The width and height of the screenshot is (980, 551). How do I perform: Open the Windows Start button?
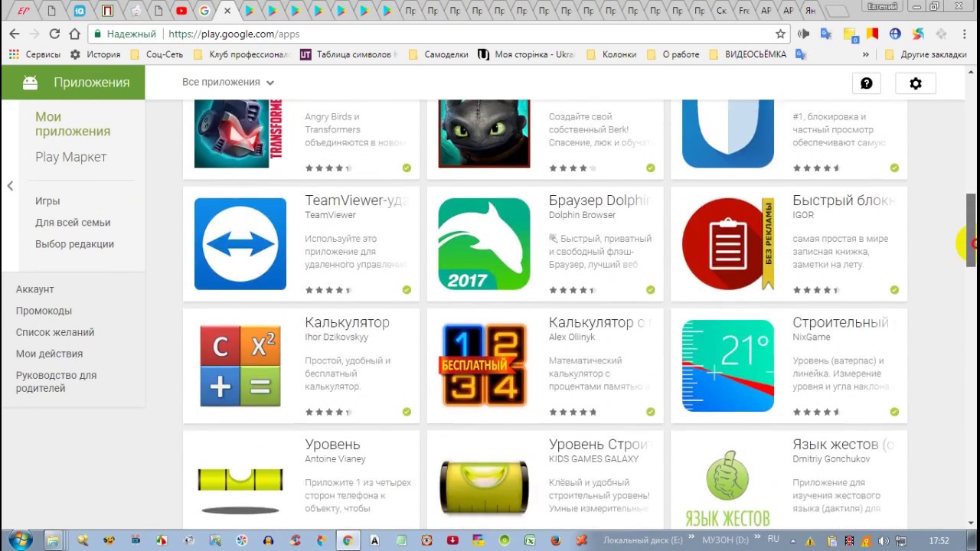pyautogui.click(x=20, y=540)
